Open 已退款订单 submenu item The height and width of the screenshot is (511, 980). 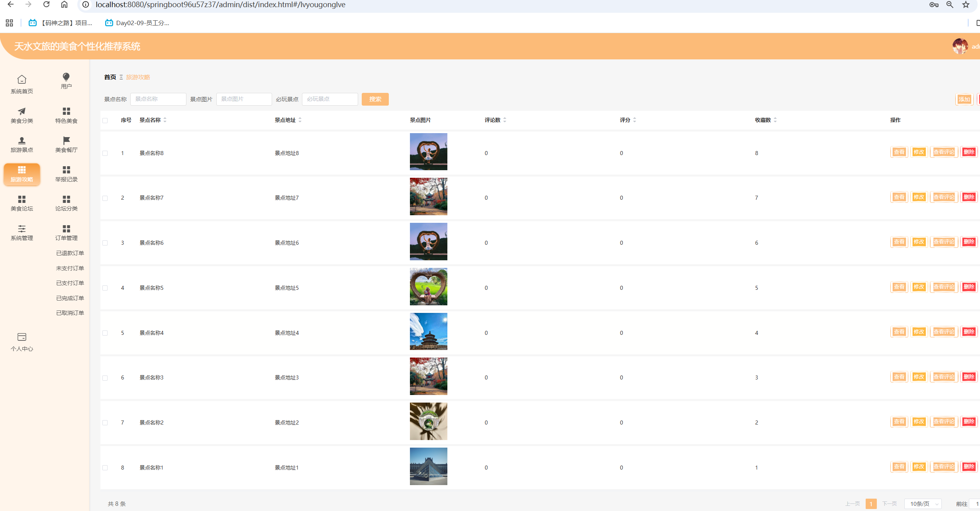point(70,253)
